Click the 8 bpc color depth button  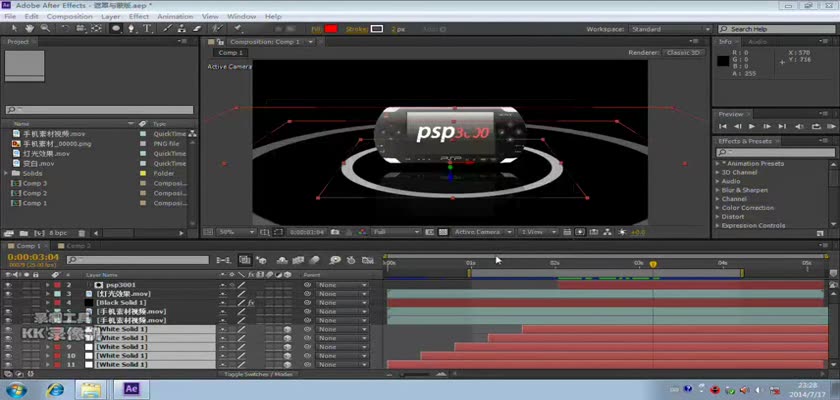[x=59, y=233]
